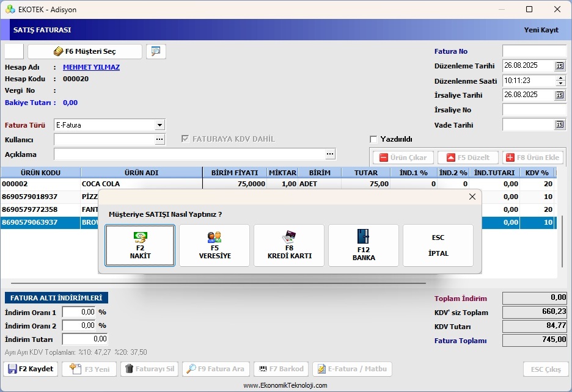Image resolution: width=572 pixels, height=392 pixels.
Task: Pick F8 KREDİ KARTI payment option
Action: pos(289,245)
